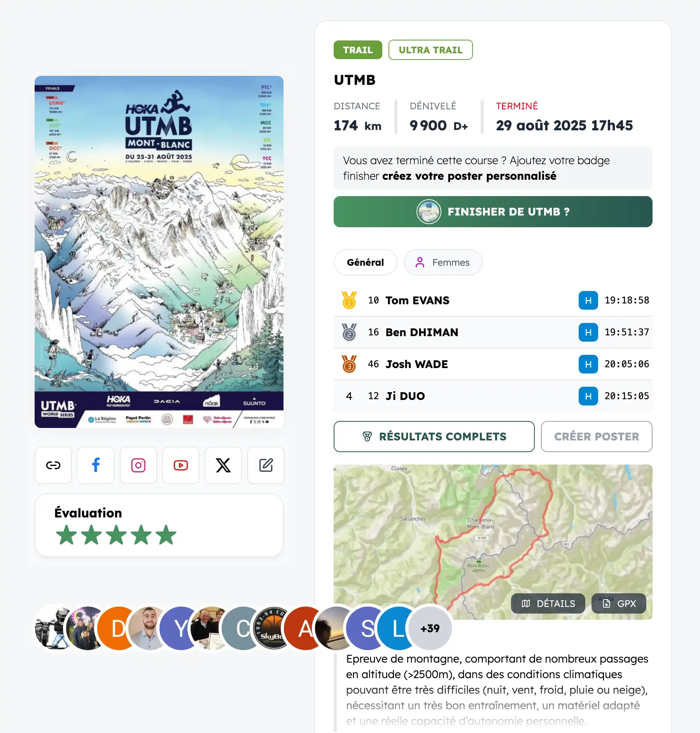
Task: Switch to the Femmes ranking tab
Action: [x=443, y=262]
